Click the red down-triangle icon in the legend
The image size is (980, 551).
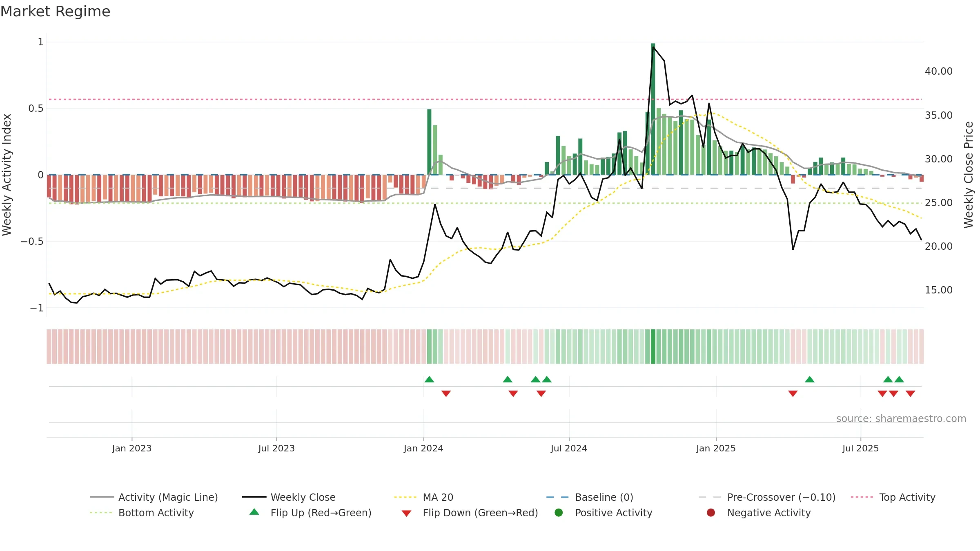tap(406, 513)
